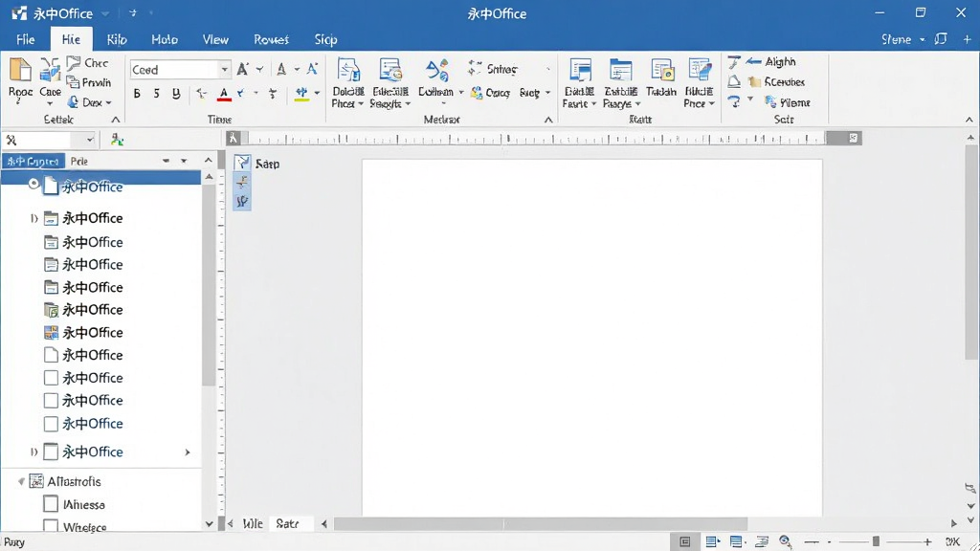Click the Oacg icon in the ribbon
The height and width of the screenshot is (551, 980).
[477, 93]
